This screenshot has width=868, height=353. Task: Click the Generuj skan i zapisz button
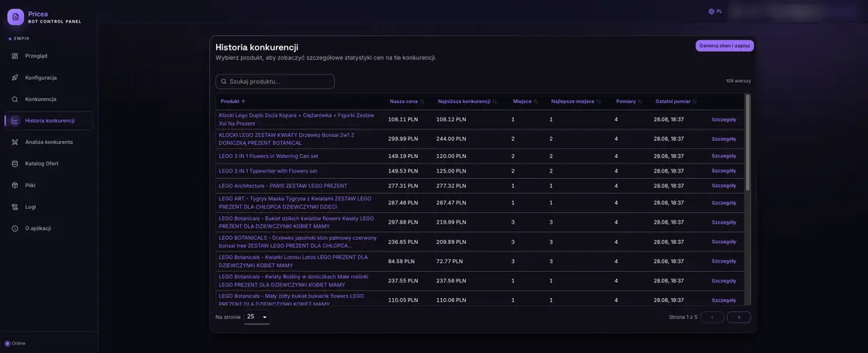(725, 46)
